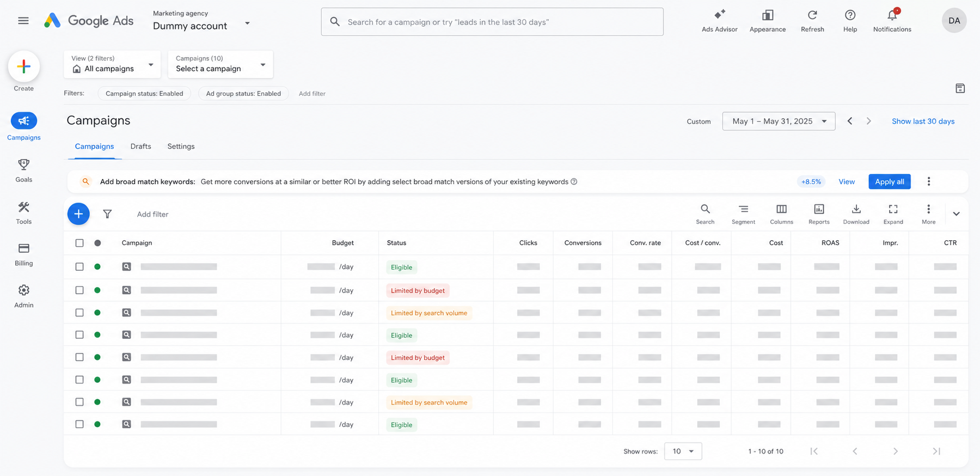980x476 pixels.
Task: Modify table Columns
Action: [x=781, y=213]
